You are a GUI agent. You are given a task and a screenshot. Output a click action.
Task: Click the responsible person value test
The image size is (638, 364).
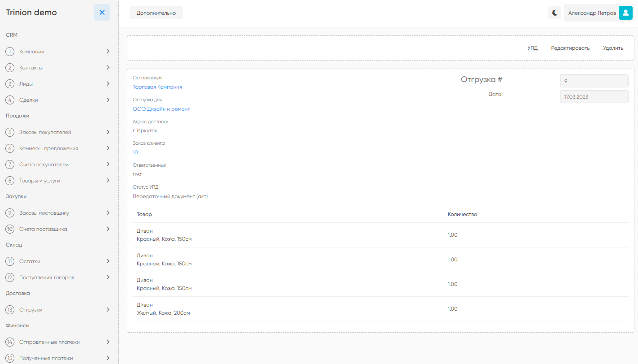tap(137, 174)
